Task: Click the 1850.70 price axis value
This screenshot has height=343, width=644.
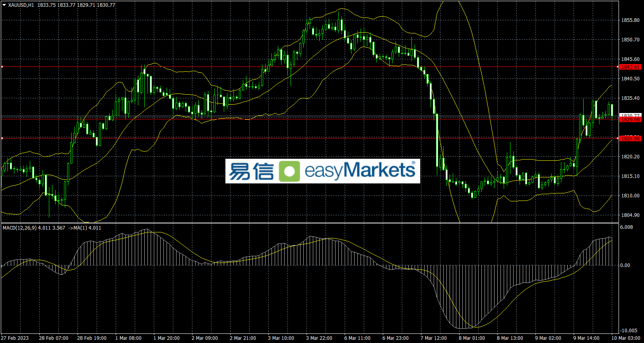Action: (x=630, y=39)
